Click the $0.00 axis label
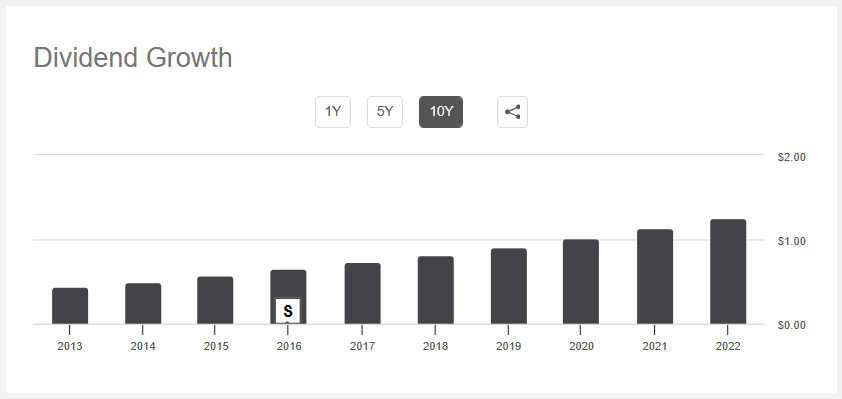The image size is (842, 399). click(791, 325)
